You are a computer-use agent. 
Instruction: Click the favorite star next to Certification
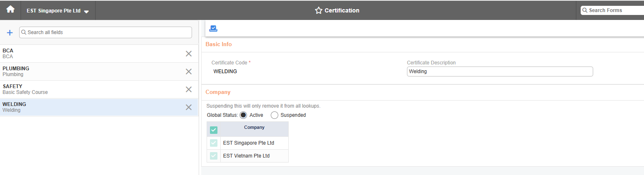pos(319,10)
